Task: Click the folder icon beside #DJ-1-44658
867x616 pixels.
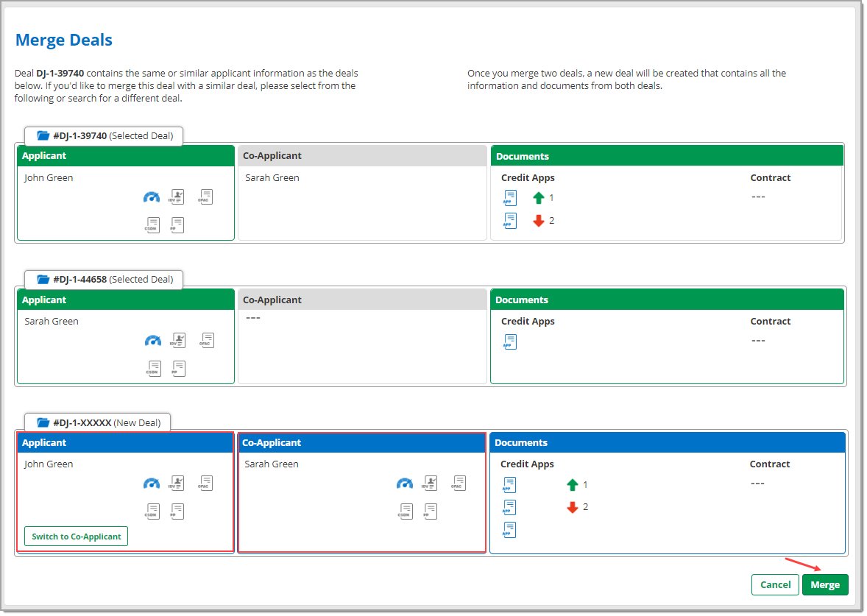Action: coord(43,279)
